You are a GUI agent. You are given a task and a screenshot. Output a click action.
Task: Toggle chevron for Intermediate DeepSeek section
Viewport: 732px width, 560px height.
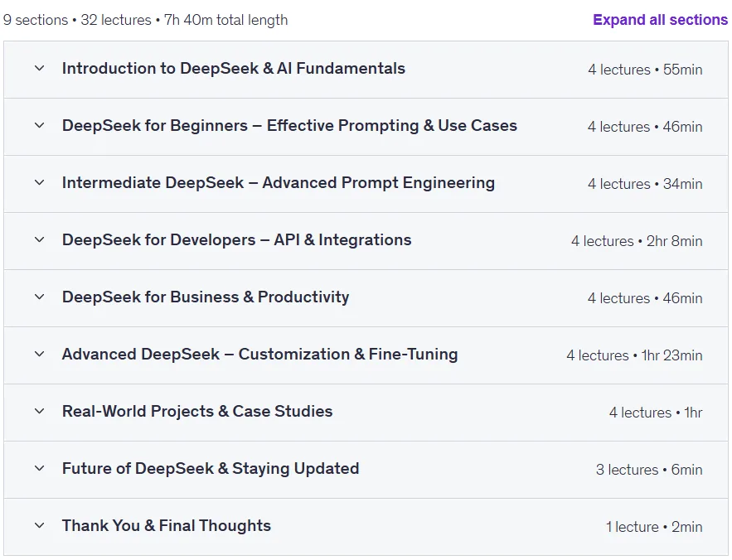click(40, 182)
